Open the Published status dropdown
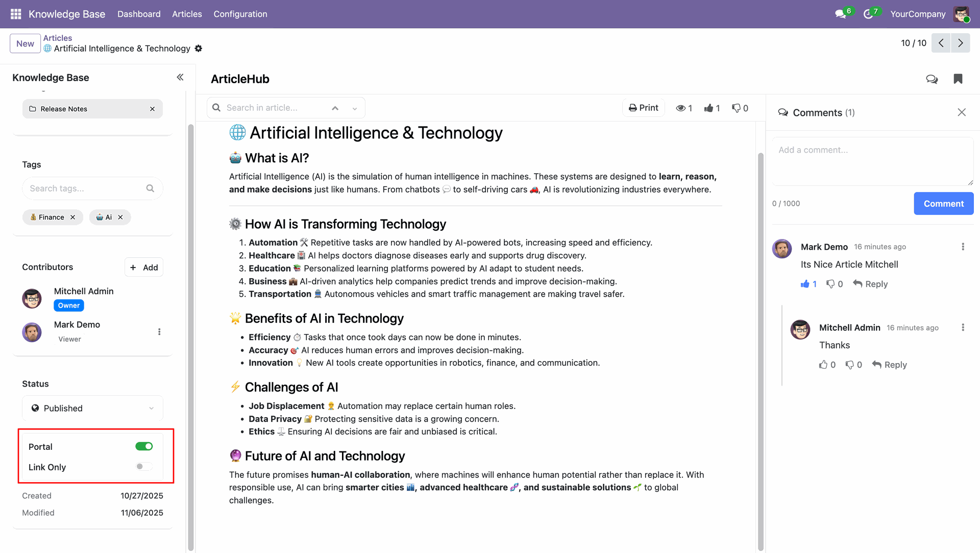 92,408
